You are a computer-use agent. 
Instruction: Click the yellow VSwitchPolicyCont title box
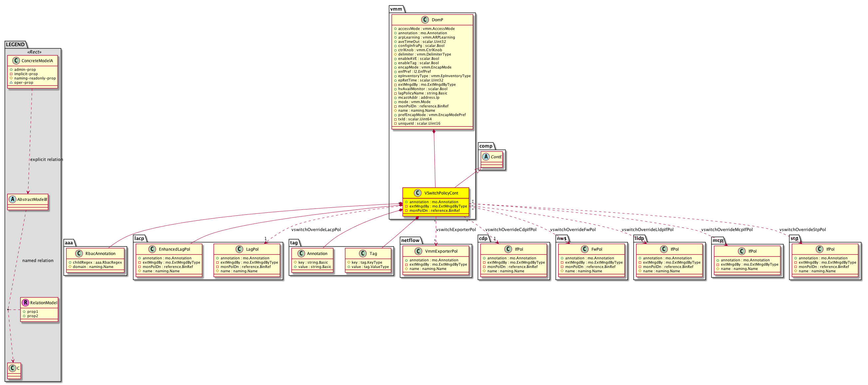441,193
